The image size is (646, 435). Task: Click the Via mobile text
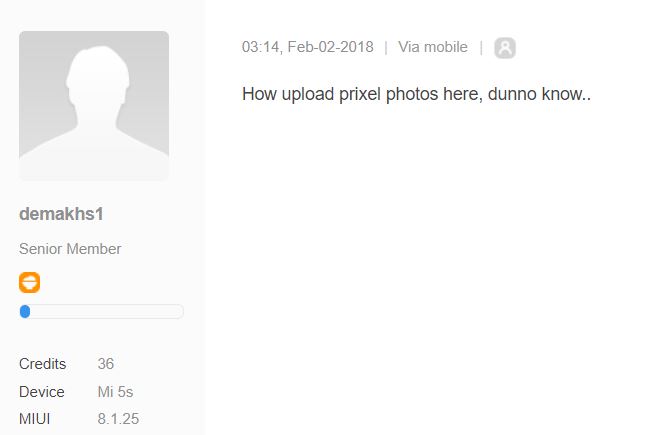click(433, 47)
